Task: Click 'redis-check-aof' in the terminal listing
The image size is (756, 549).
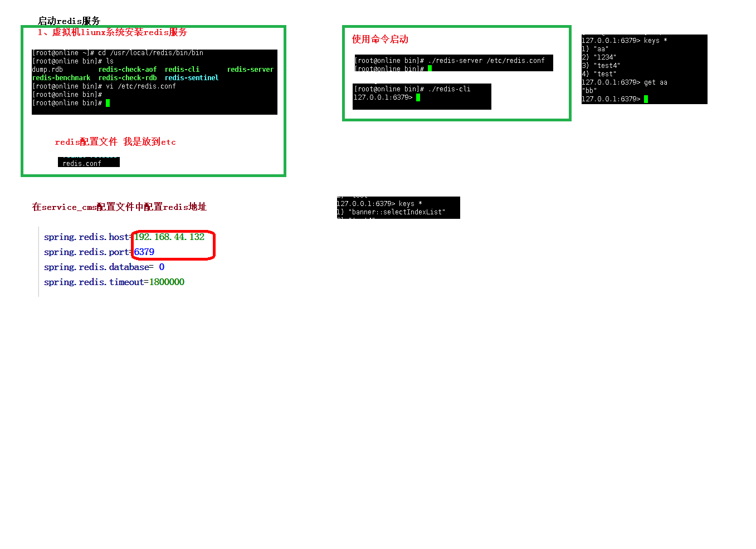Action: (x=128, y=70)
